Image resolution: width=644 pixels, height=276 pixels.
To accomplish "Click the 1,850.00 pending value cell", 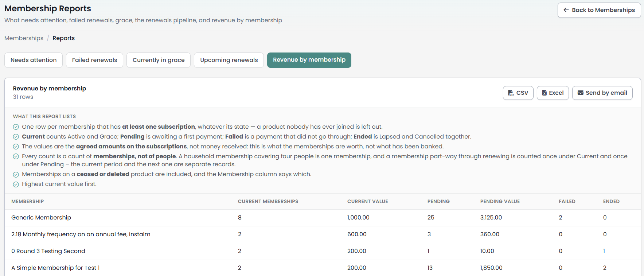I will 491,268.
